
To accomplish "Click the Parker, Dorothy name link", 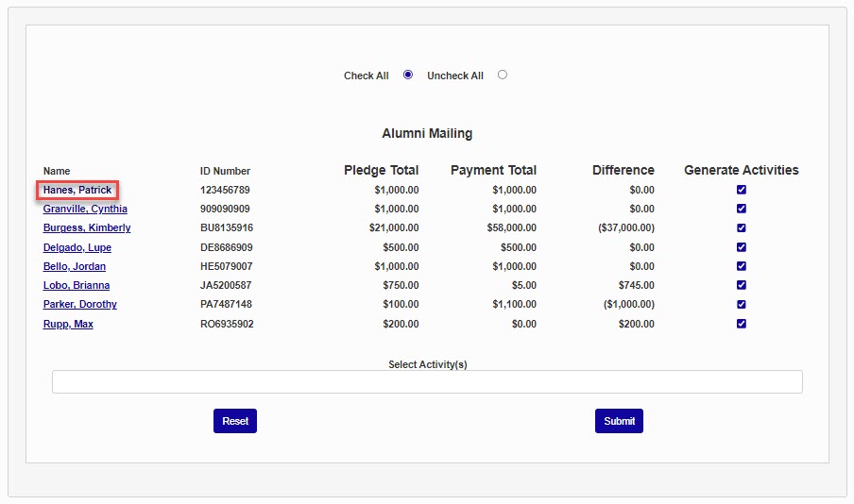I will (80, 304).
